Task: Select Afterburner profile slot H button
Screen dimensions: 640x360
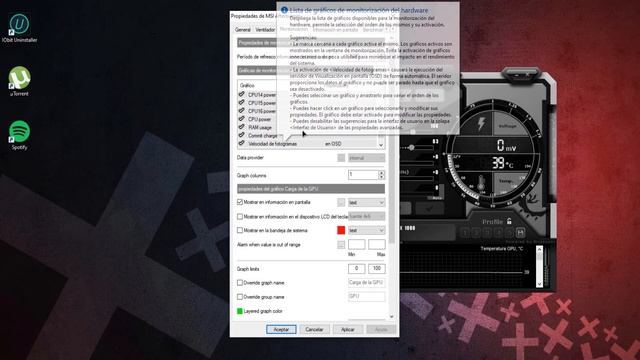Action: [520, 233]
